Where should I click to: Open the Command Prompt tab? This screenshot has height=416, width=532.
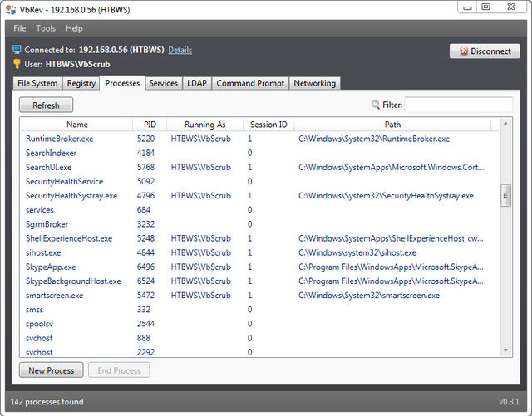(x=250, y=83)
